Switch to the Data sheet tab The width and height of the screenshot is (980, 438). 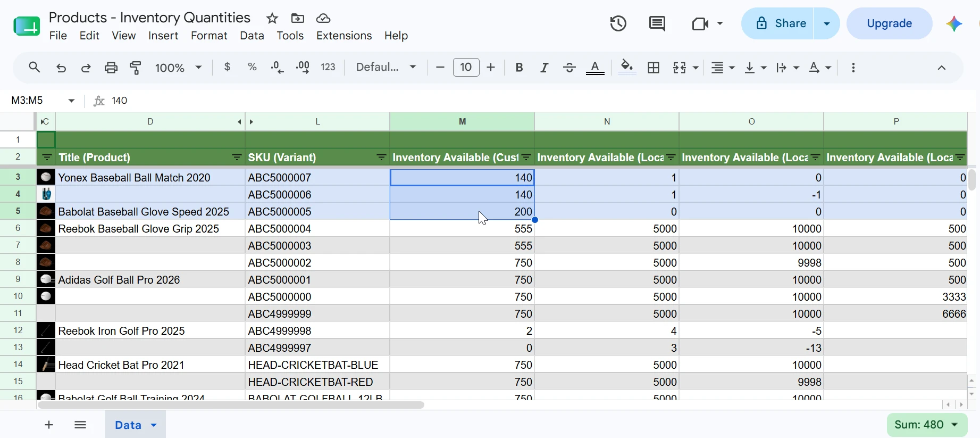(128, 425)
